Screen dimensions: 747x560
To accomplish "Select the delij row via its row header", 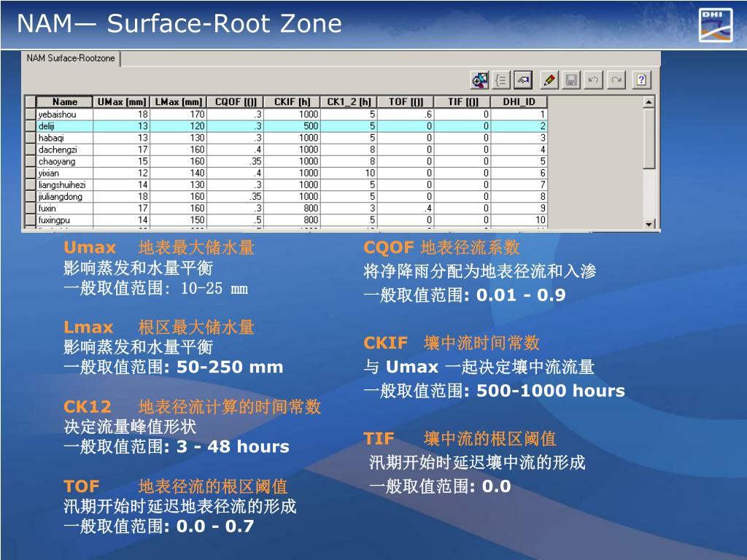I will click(31, 126).
